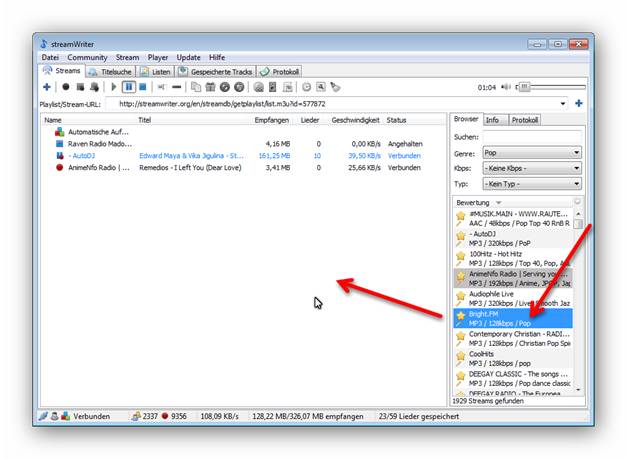
Task: Sort by the Empfangen column header
Action: click(x=272, y=120)
